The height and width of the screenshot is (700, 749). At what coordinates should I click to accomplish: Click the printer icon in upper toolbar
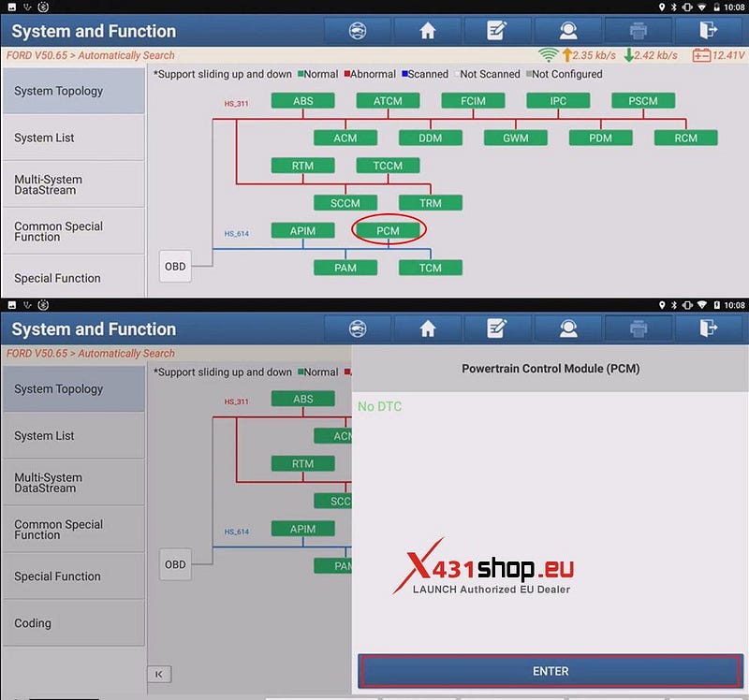[639, 31]
